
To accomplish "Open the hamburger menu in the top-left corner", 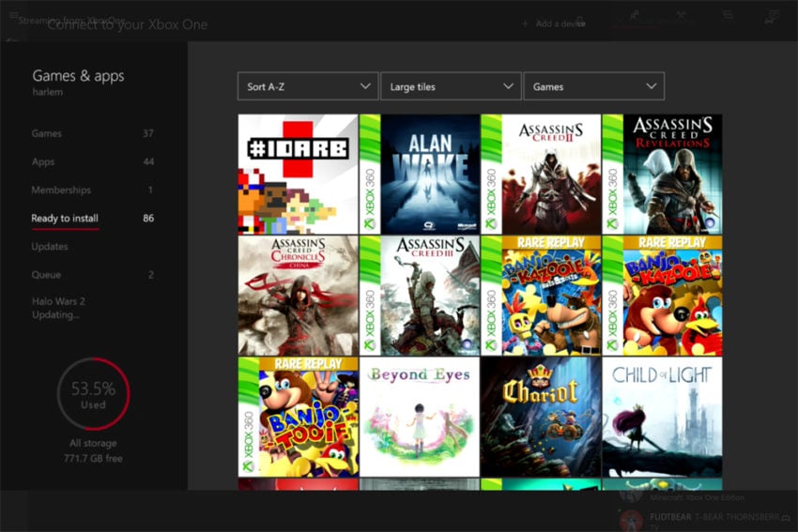I will 14,15.
